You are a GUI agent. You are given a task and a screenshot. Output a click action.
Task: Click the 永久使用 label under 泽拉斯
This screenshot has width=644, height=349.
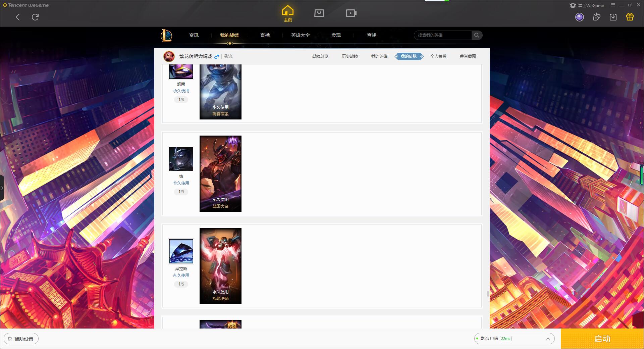click(x=181, y=276)
